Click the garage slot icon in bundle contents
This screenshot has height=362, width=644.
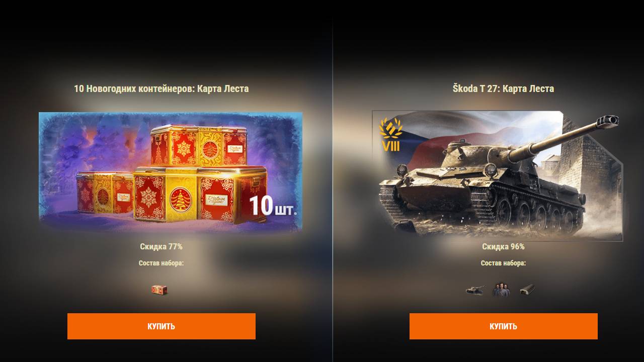click(527, 290)
